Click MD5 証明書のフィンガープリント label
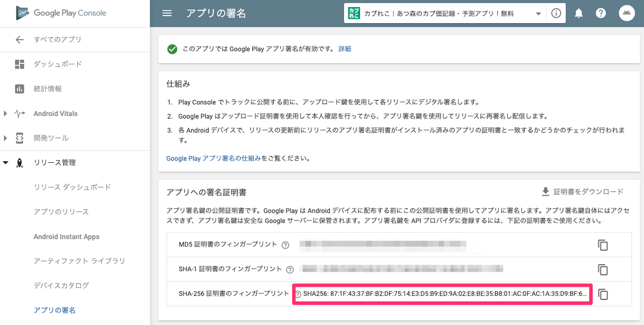Image resolution: width=644 pixels, height=325 pixels. [x=228, y=245]
